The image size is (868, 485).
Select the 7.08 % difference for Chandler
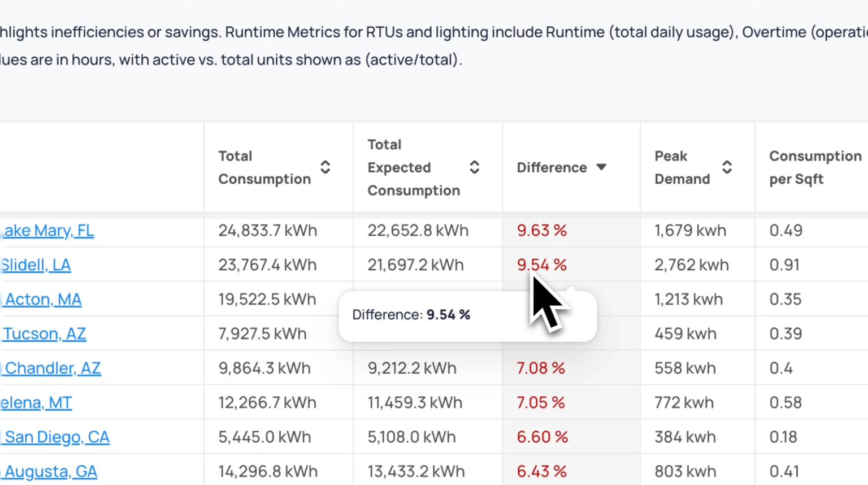click(x=540, y=369)
